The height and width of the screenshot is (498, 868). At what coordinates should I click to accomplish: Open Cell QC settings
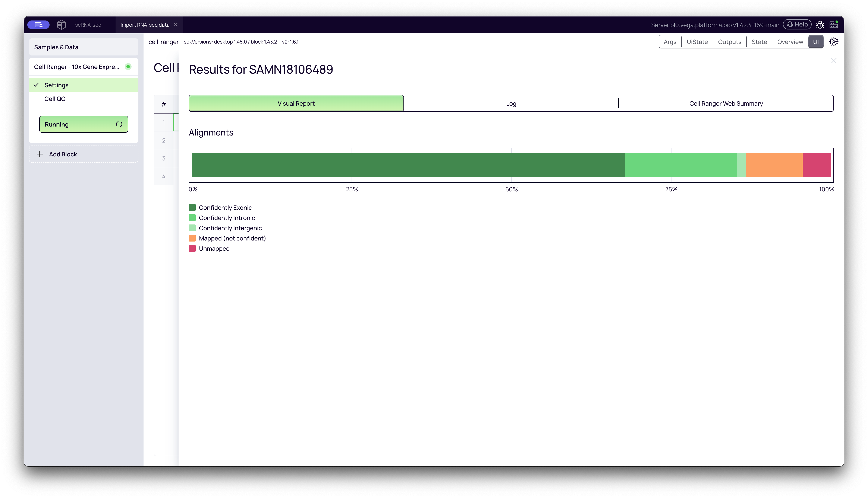click(54, 99)
